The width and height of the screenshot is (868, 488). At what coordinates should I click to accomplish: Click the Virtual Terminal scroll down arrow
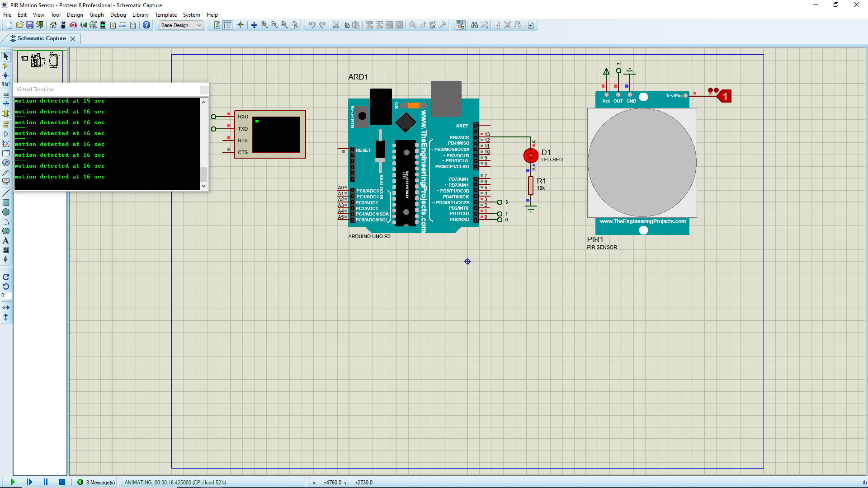click(x=203, y=186)
